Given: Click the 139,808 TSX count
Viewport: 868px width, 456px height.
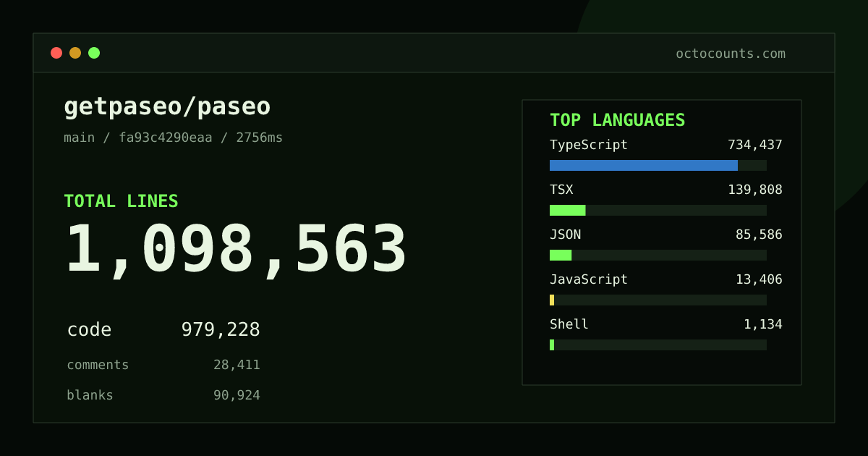Looking at the screenshot, I should [x=755, y=190].
